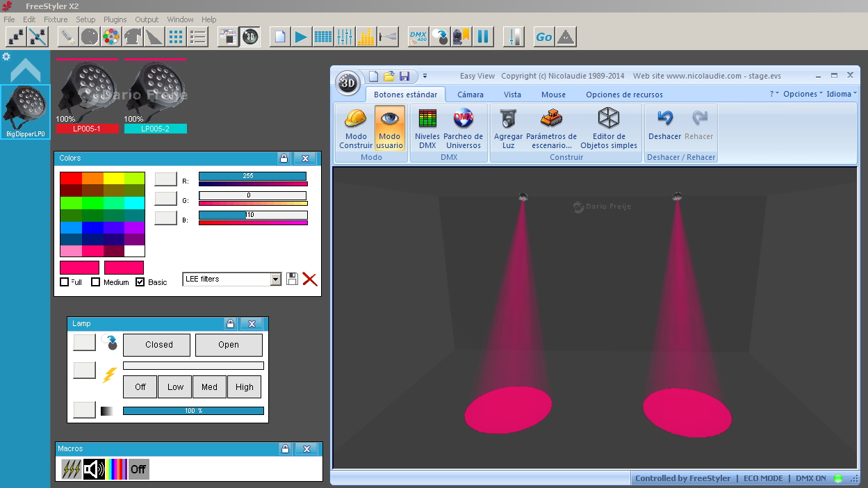This screenshot has height=488, width=868.
Task: Open the Output menu
Action: 147,19
